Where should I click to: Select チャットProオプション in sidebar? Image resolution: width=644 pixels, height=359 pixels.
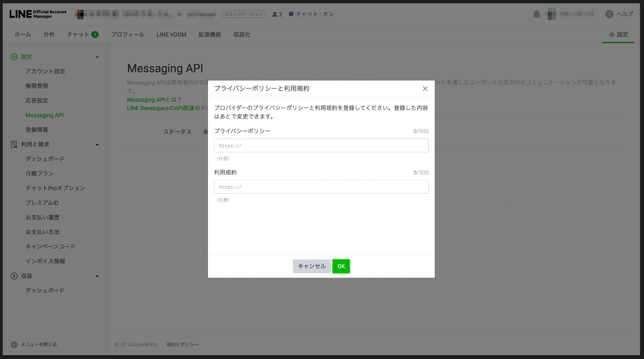point(55,188)
